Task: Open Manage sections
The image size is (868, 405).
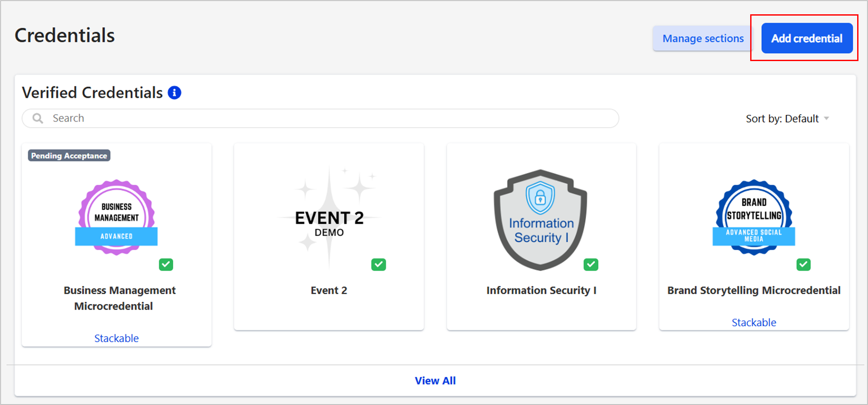Action: click(x=703, y=39)
